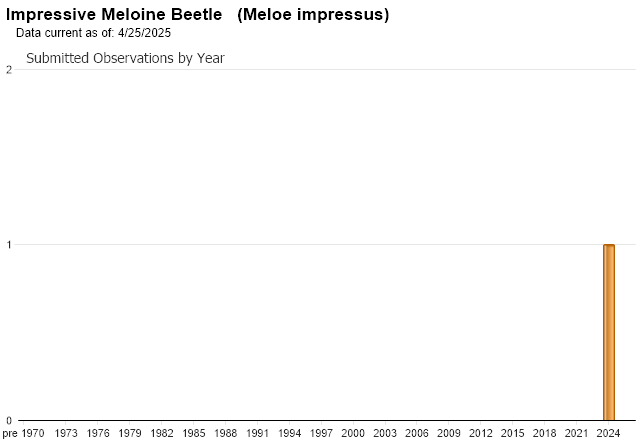The image size is (640, 442).
Task: Click the 2006 x-axis year label
Action: [x=417, y=433]
